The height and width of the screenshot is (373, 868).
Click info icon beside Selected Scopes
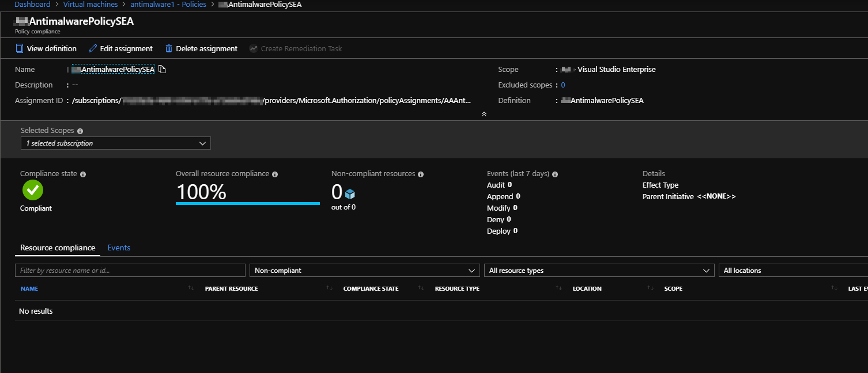(80, 131)
